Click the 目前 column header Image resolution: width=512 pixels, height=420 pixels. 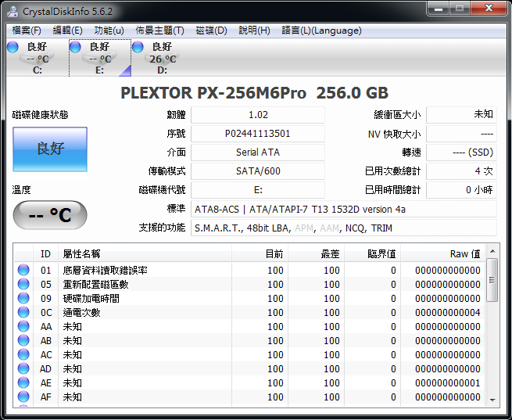260,253
